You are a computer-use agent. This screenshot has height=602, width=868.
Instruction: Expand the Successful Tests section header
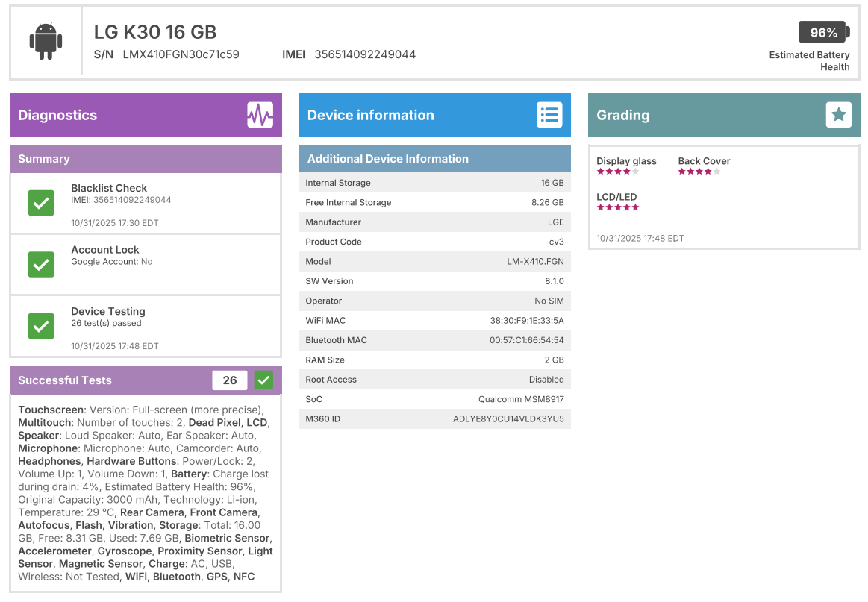[x=112, y=380]
